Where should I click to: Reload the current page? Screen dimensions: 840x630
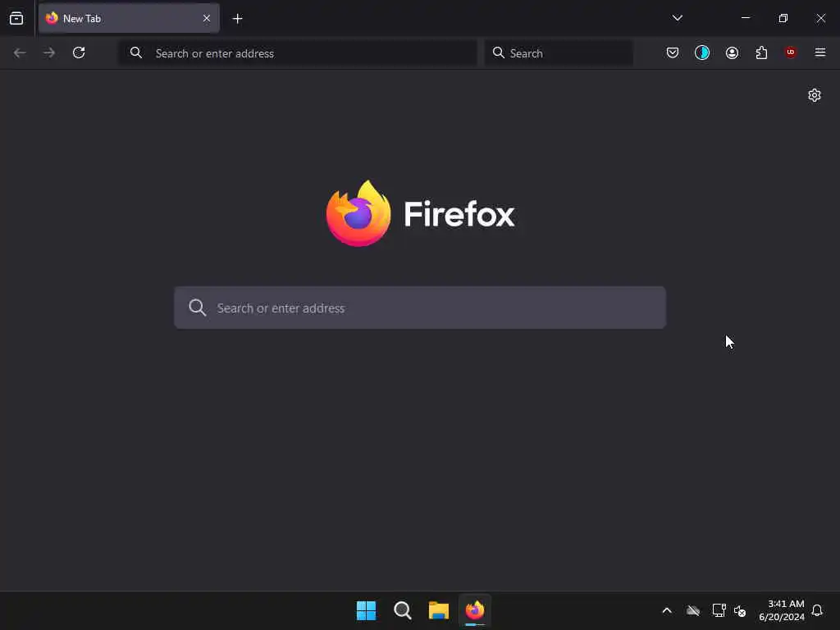79,52
